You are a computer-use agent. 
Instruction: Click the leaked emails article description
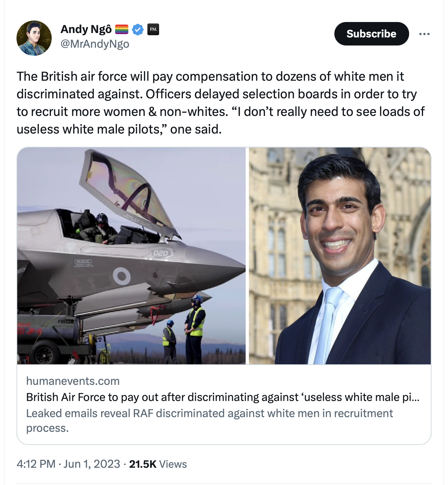click(209, 420)
